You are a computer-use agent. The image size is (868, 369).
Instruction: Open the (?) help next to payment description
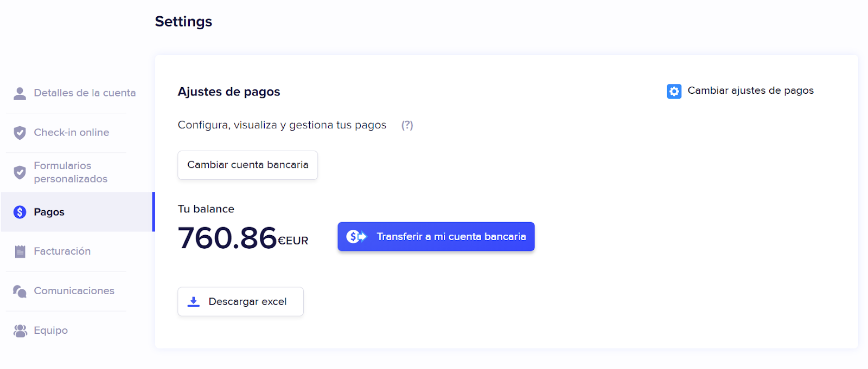point(407,125)
